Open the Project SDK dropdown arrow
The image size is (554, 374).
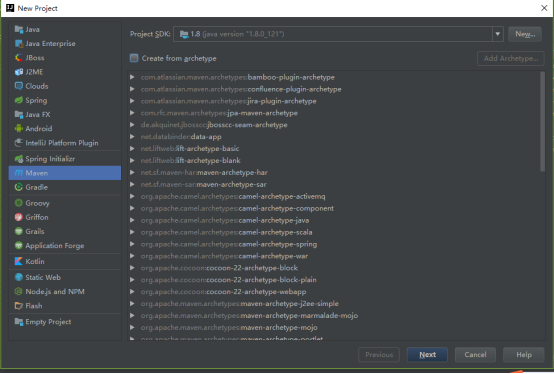[x=497, y=34]
